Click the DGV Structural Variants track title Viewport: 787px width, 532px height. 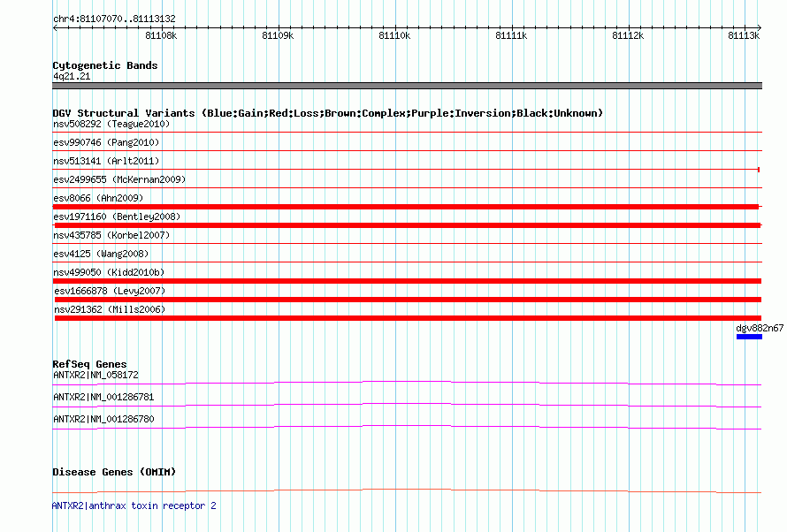click(328, 113)
